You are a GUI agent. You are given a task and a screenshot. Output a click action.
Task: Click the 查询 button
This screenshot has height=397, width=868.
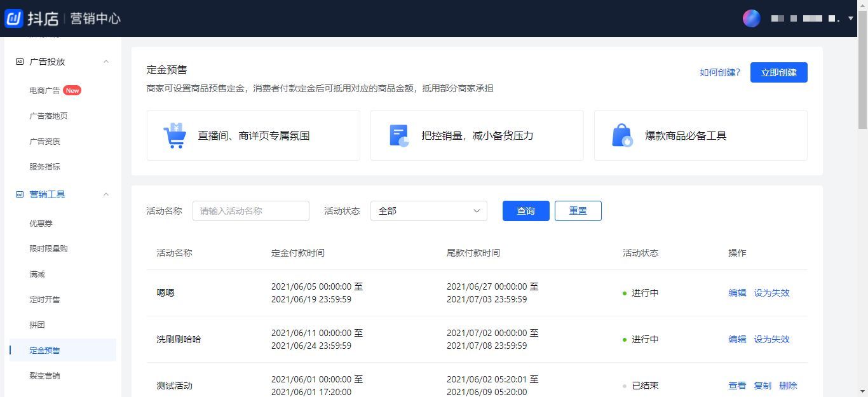tap(526, 211)
